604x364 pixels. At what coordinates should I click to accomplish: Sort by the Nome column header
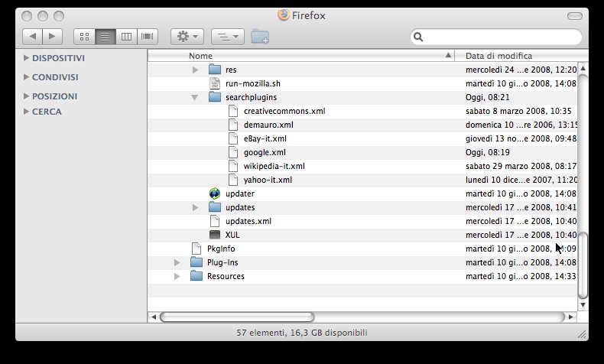pyautogui.click(x=301, y=56)
